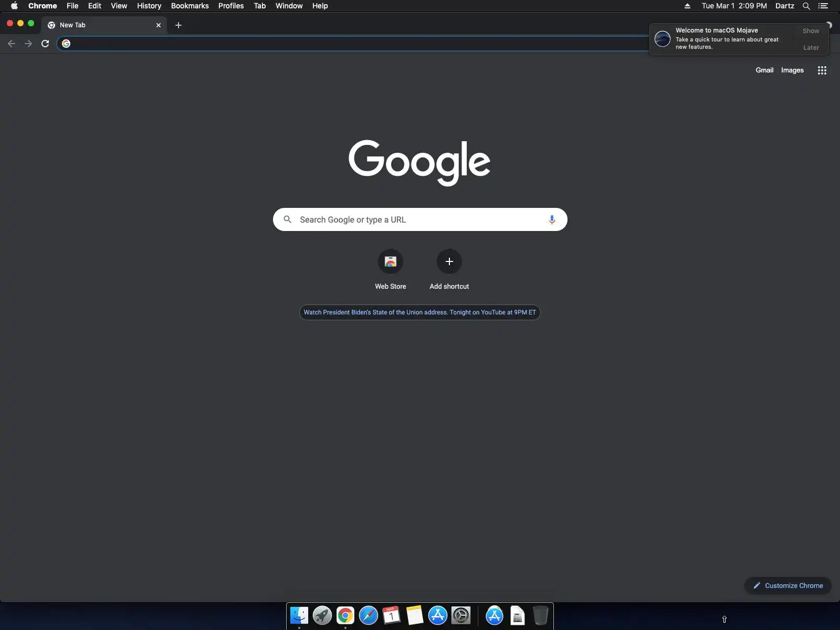Screen dimensions: 840x630
Task: Open the State of the Union promo link
Action: pyautogui.click(x=420, y=312)
